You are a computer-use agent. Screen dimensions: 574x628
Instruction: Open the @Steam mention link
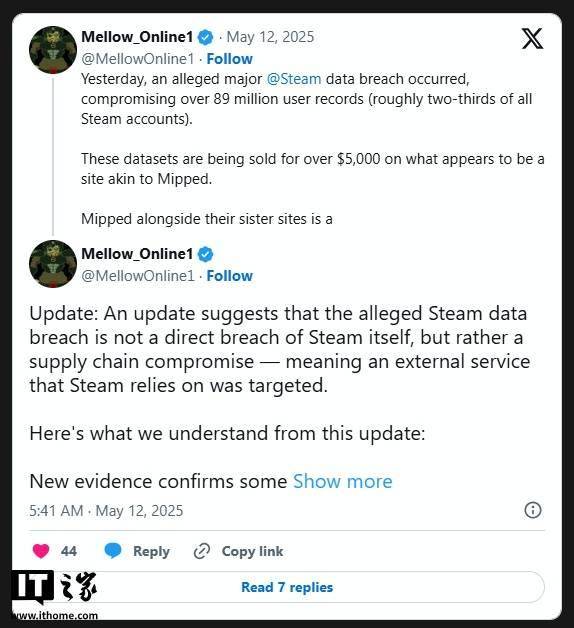pyautogui.click(x=294, y=79)
